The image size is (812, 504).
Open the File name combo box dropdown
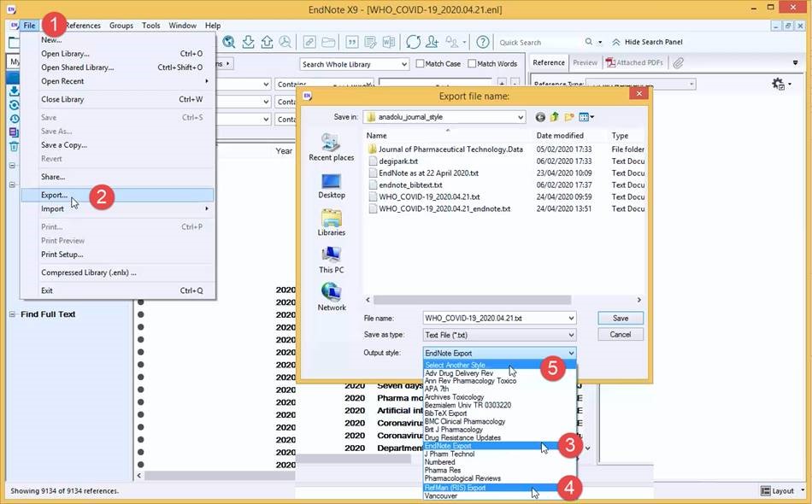571,319
